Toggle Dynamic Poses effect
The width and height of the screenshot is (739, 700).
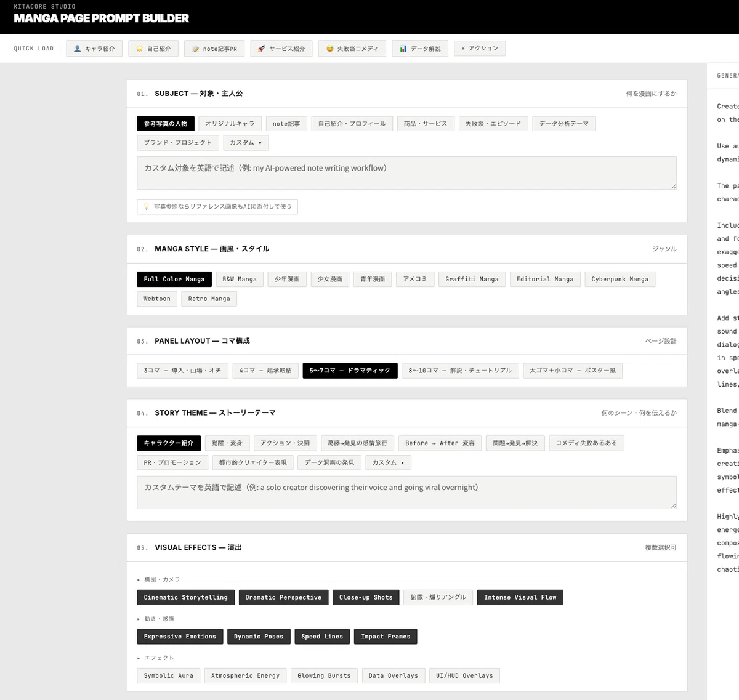259,637
